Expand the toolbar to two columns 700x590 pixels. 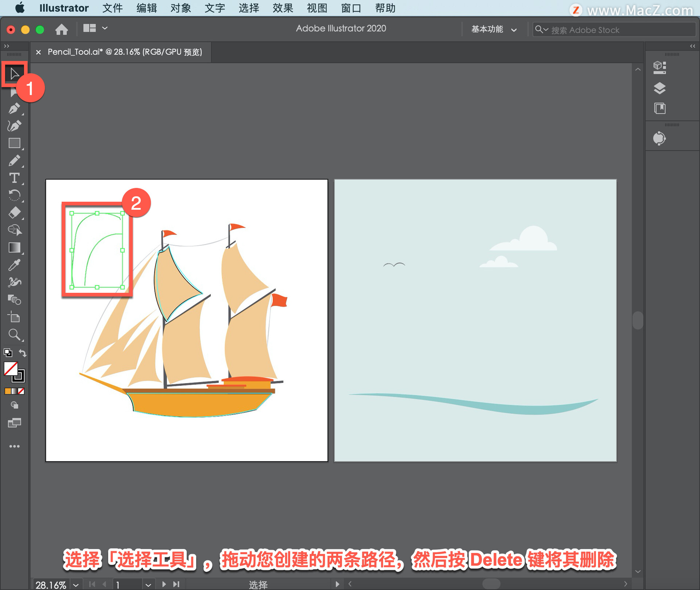6,46
